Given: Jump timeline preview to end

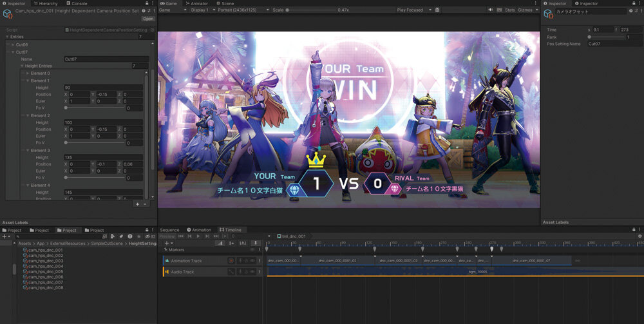Looking at the screenshot, I should pos(216,236).
